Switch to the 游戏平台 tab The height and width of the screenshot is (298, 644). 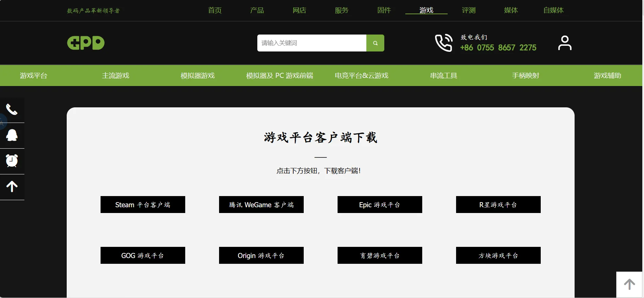(x=34, y=76)
